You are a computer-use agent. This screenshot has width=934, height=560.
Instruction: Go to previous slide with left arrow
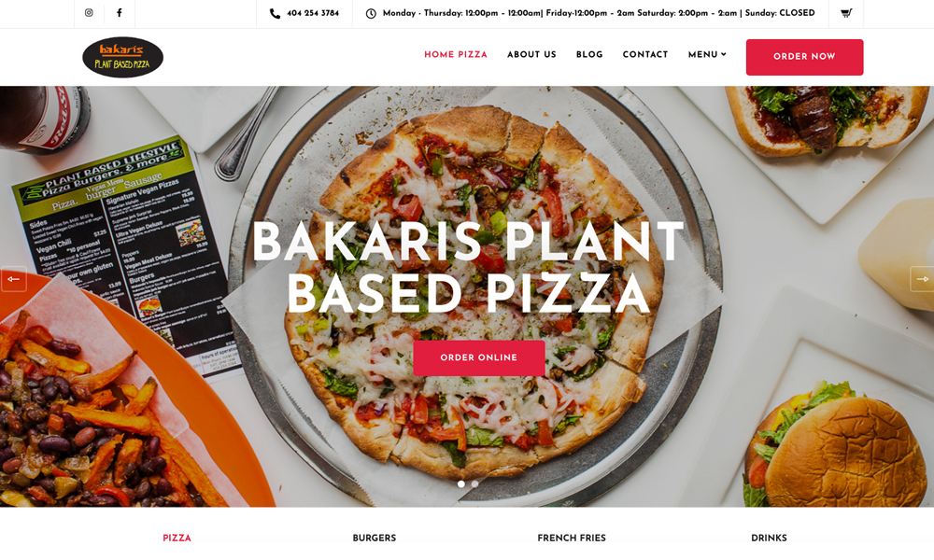click(x=13, y=278)
